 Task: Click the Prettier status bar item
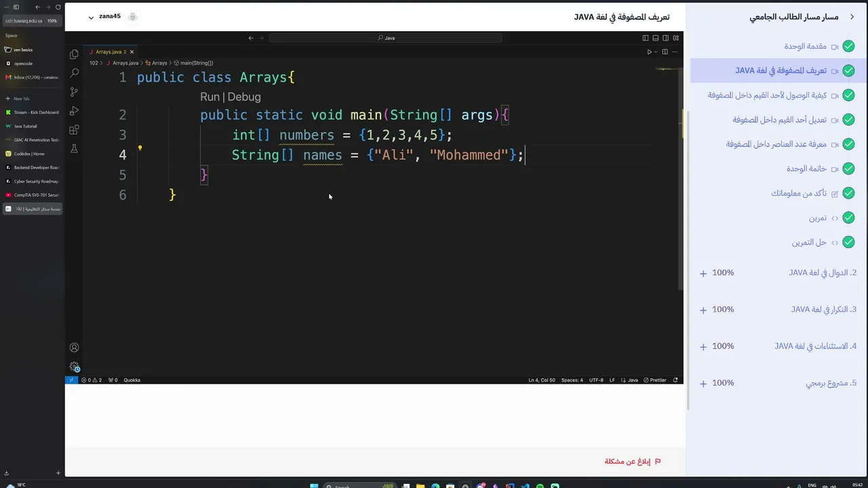(x=655, y=380)
